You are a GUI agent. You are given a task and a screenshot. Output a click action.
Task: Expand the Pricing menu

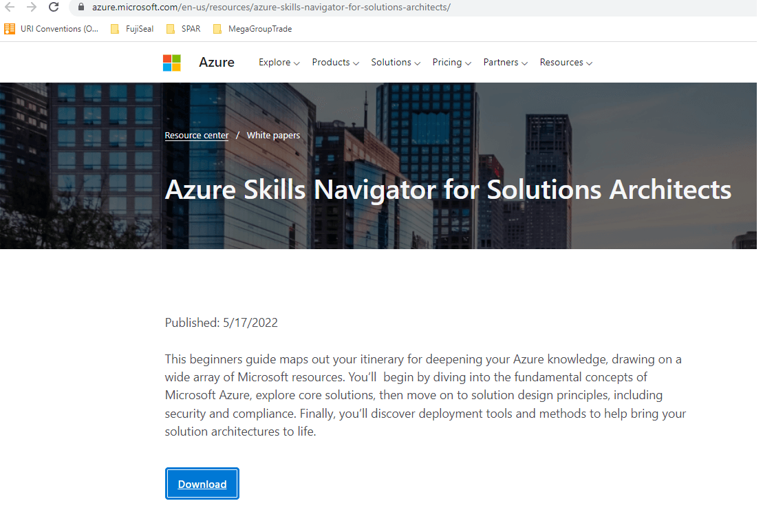click(451, 63)
